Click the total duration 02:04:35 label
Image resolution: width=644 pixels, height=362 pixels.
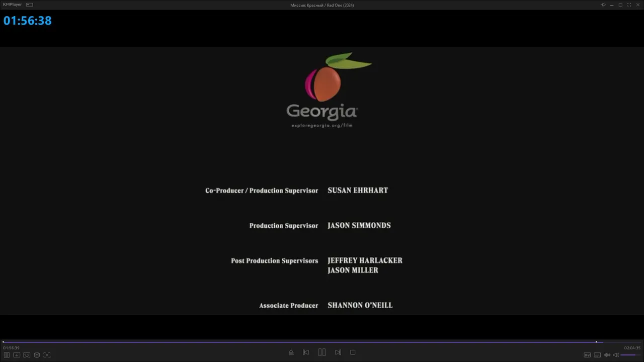[x=632, y=348]
